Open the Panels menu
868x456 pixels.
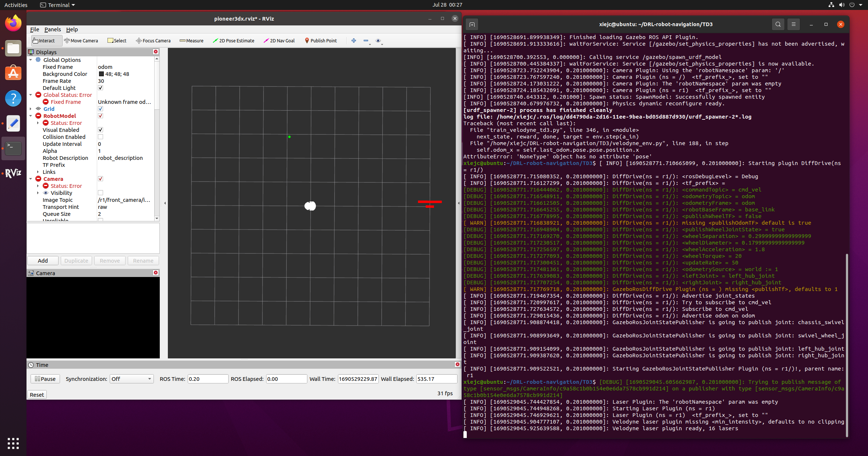52,29
